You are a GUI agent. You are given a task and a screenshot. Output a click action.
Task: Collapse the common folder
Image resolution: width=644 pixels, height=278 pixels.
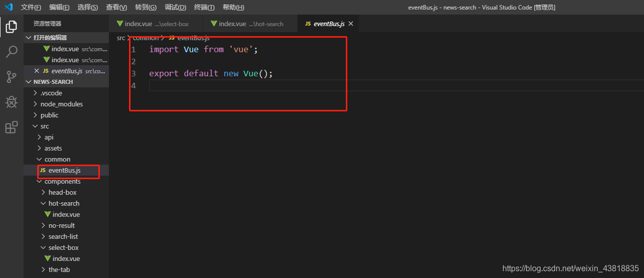pos(66,159)
